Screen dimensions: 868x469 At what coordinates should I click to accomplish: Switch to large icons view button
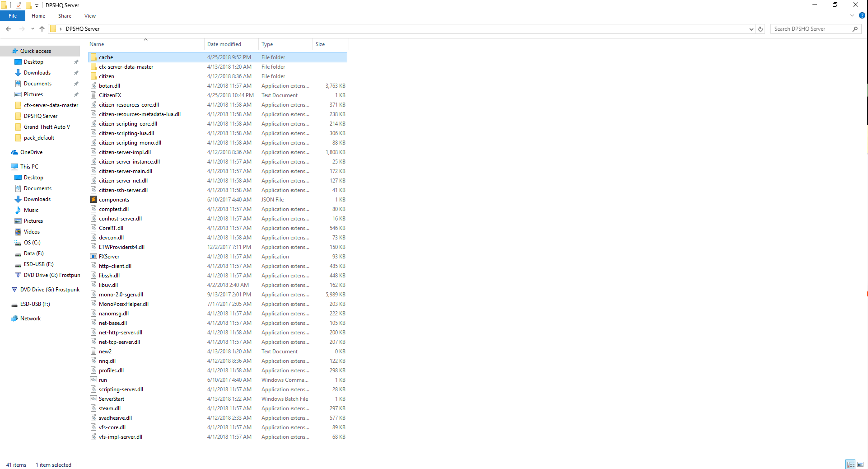[x=860, y=464]
